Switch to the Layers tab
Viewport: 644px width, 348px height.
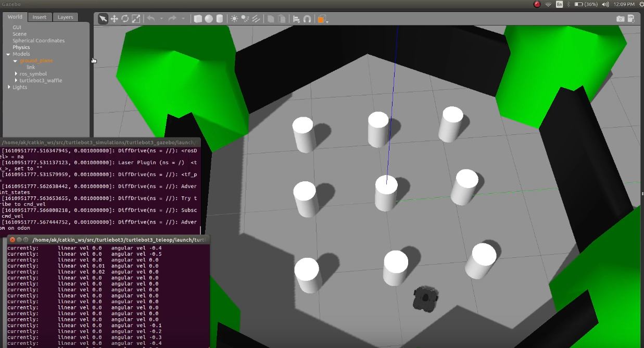pos(66,17)
